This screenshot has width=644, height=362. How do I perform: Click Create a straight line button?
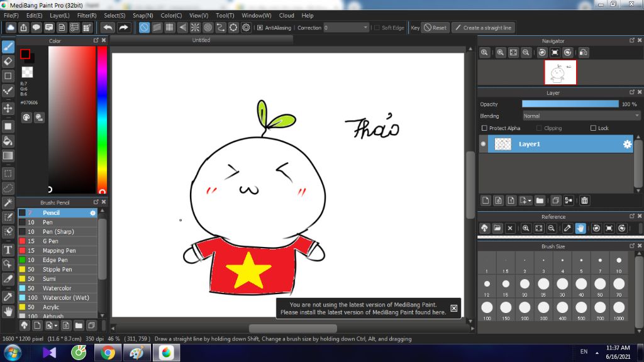[484, 28]
